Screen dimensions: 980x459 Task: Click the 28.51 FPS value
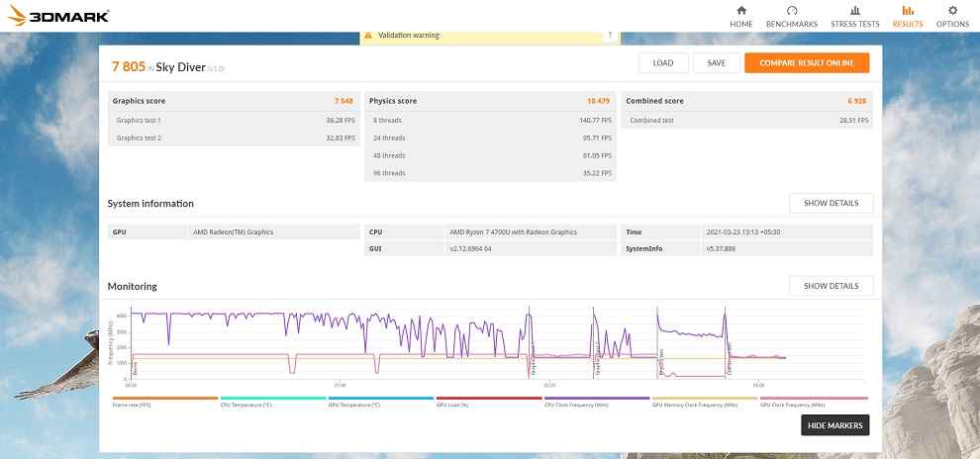tap(853, 120)
